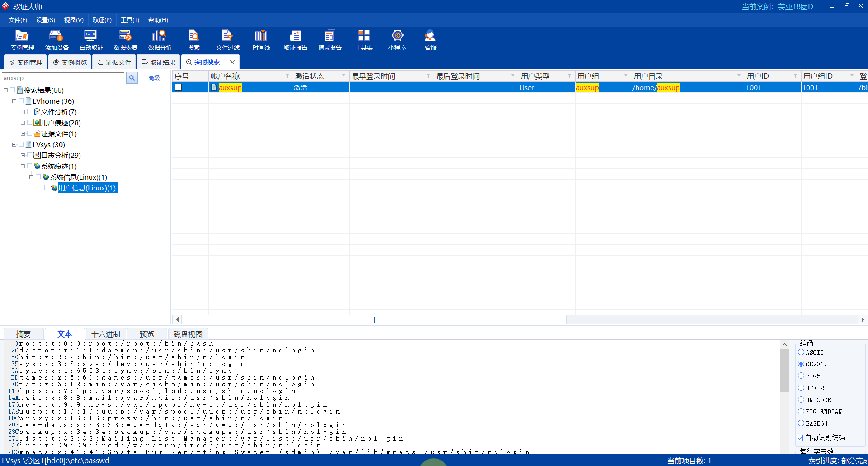This screenshot has width=868, height=466.
Task: Check the checkbox in result row 1
Action: coord(178,87)
